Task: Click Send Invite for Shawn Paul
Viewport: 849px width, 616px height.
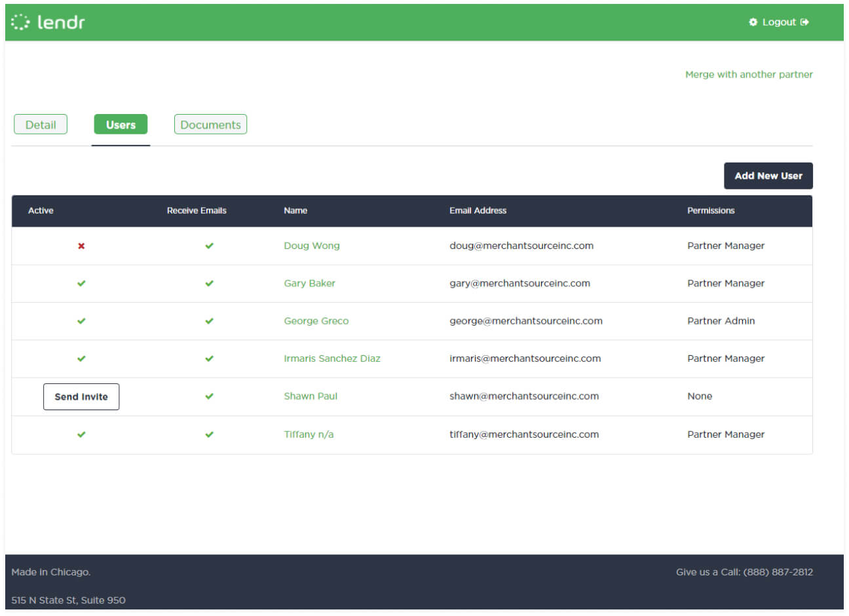Action: [x=81, y=396]
